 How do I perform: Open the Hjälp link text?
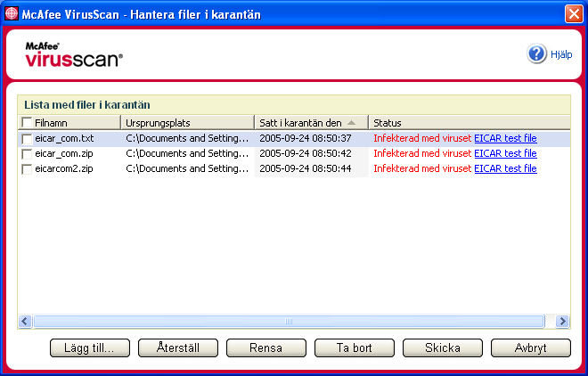click(561, 54)
